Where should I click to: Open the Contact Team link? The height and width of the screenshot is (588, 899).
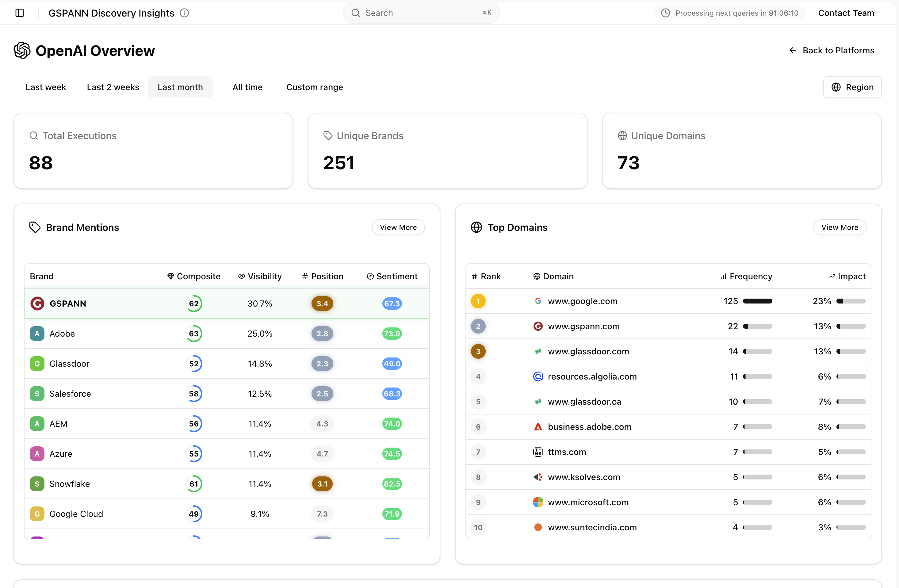tap(846, 13)
